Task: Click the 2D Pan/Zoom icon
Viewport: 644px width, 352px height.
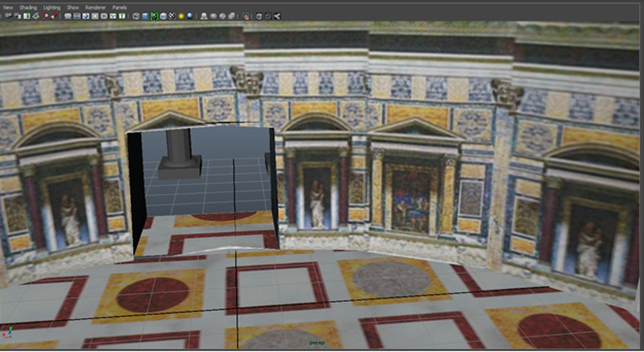Action: click(x=45, y=16)
